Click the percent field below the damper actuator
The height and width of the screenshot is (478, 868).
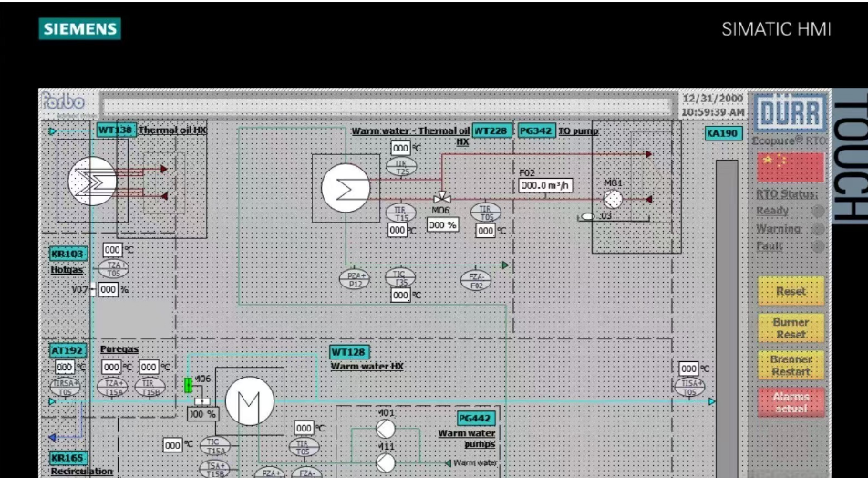pos(203,414)
